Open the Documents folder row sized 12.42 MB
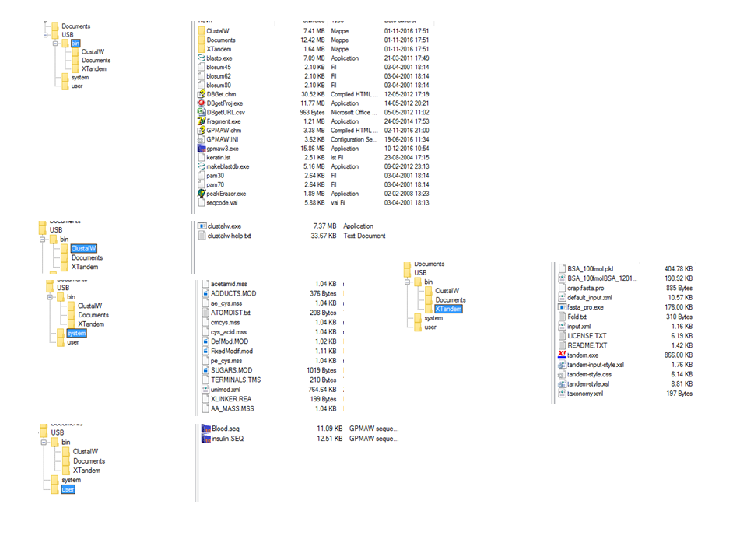Screen dimensions: 747x560 tap(314, 40)
